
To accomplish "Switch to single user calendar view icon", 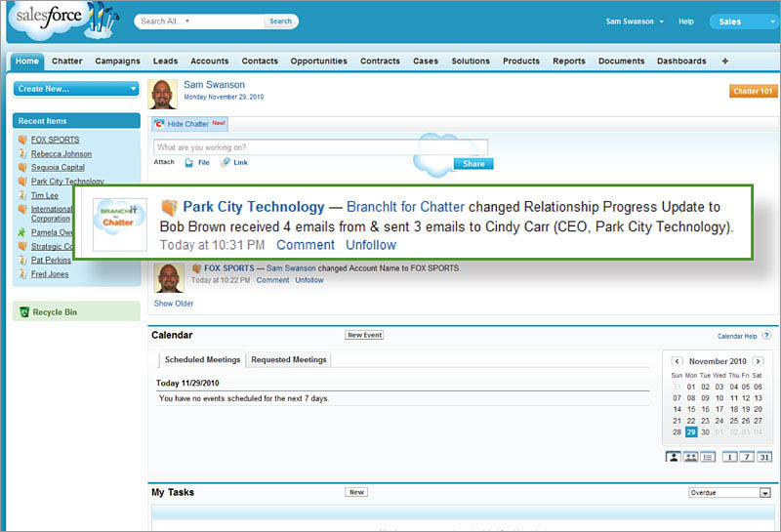I will point(673,457).
